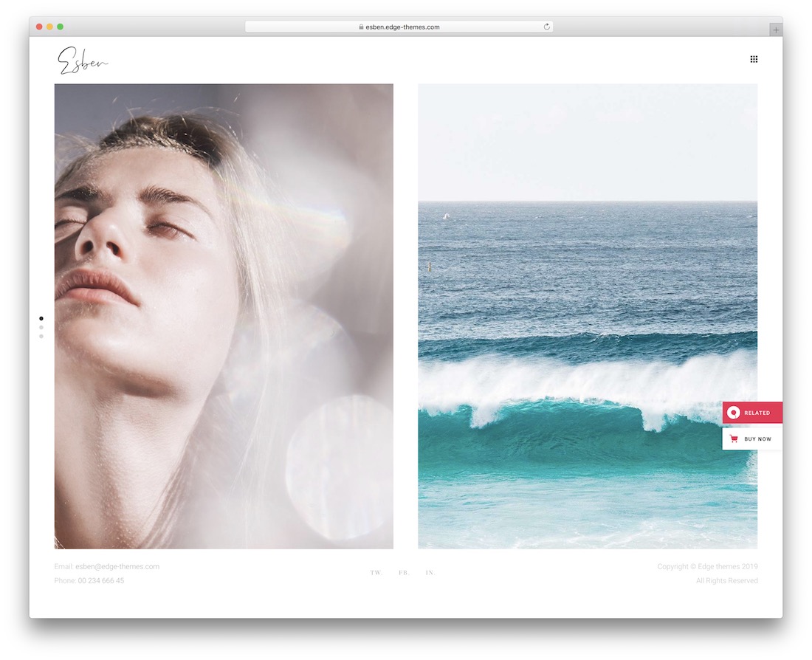
Task: Open the TW. Twitter link
Action: (x=376, y=572)
